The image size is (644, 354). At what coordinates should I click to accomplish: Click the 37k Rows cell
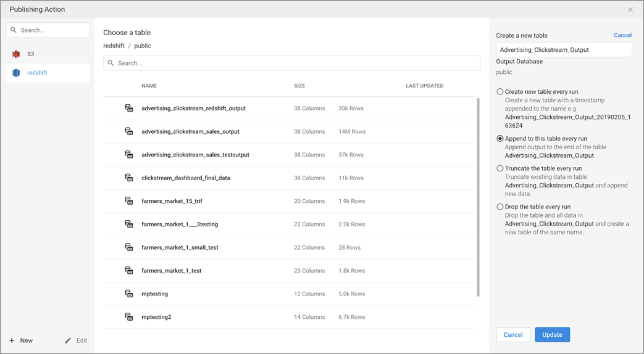[351, 155]
